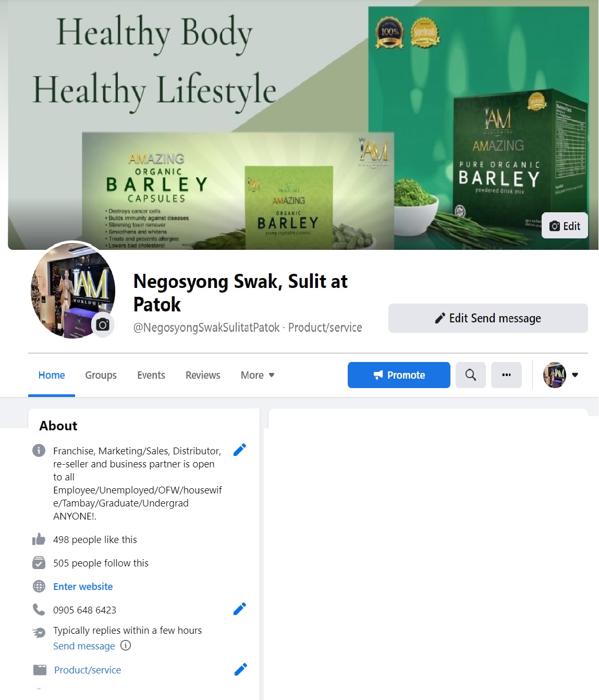This screenshot has width=599, height=700.
Task: Click 'Typically replies within a few hours'
Action: 127,630
